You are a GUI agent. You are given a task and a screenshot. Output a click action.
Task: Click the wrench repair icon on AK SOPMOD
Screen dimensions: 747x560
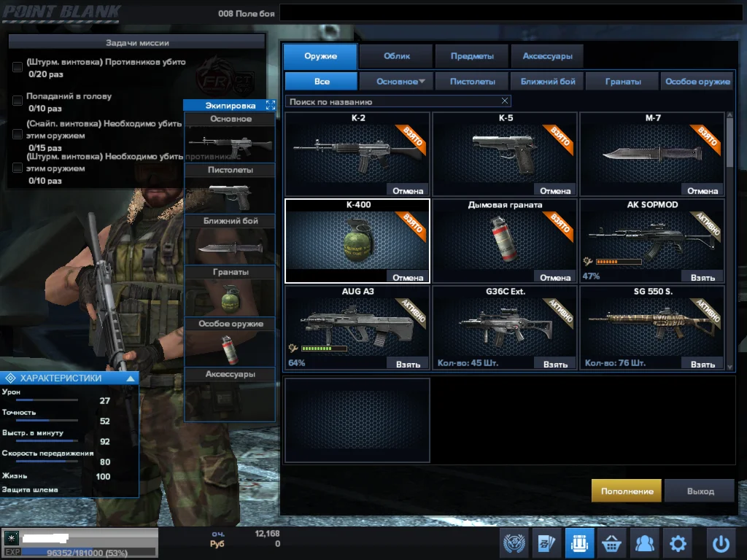pos(588,261)
